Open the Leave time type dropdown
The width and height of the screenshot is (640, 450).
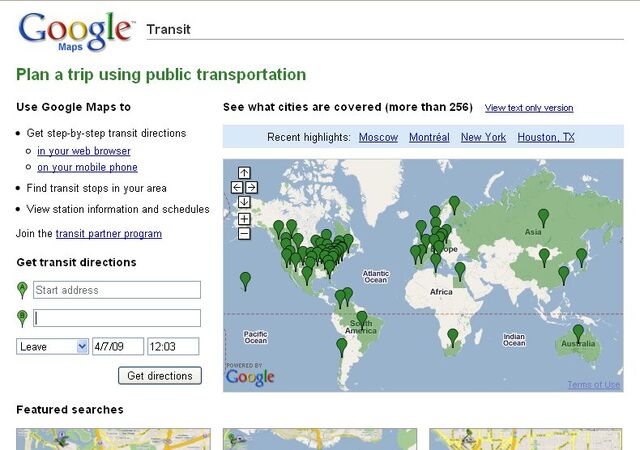52,347
